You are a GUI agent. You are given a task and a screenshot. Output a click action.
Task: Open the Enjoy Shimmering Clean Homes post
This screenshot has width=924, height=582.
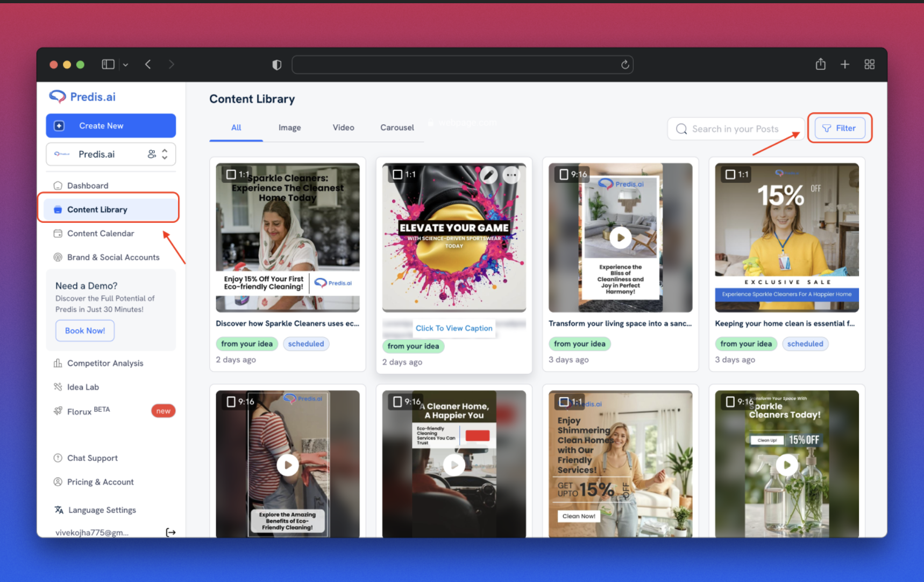click(620, 464)
